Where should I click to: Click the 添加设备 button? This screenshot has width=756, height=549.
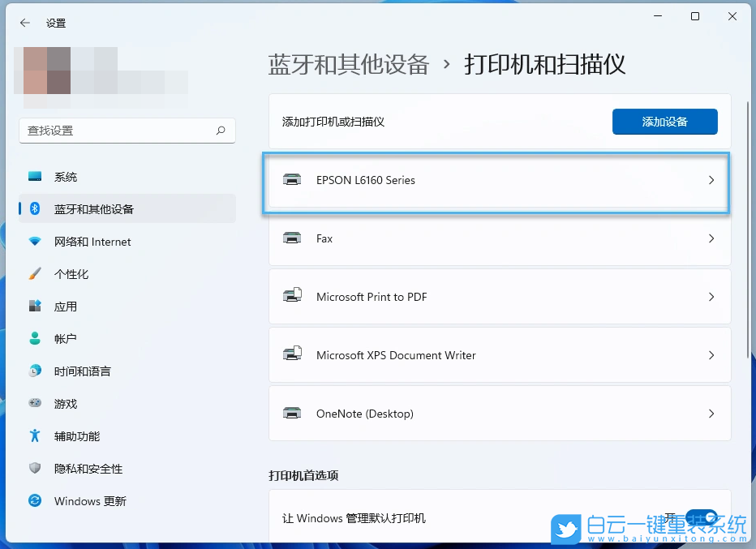(664, 122)
